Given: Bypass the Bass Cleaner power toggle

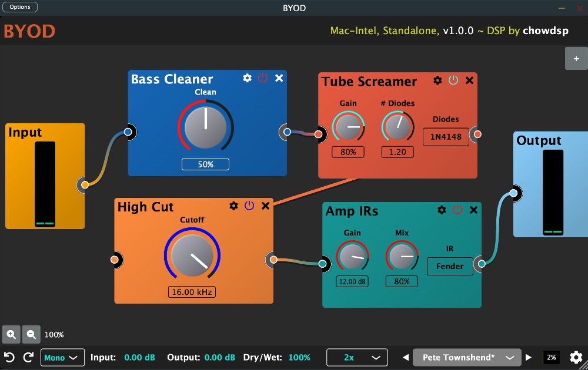Looking at the screenshot, I should (x=263, y=78).
